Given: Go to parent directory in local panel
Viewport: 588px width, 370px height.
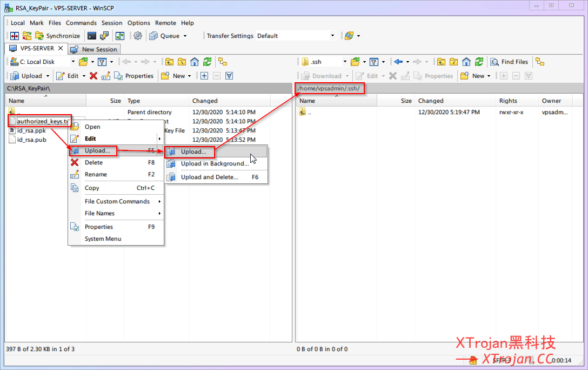Looking at the screenshot, I should click(x=170, y=62).
